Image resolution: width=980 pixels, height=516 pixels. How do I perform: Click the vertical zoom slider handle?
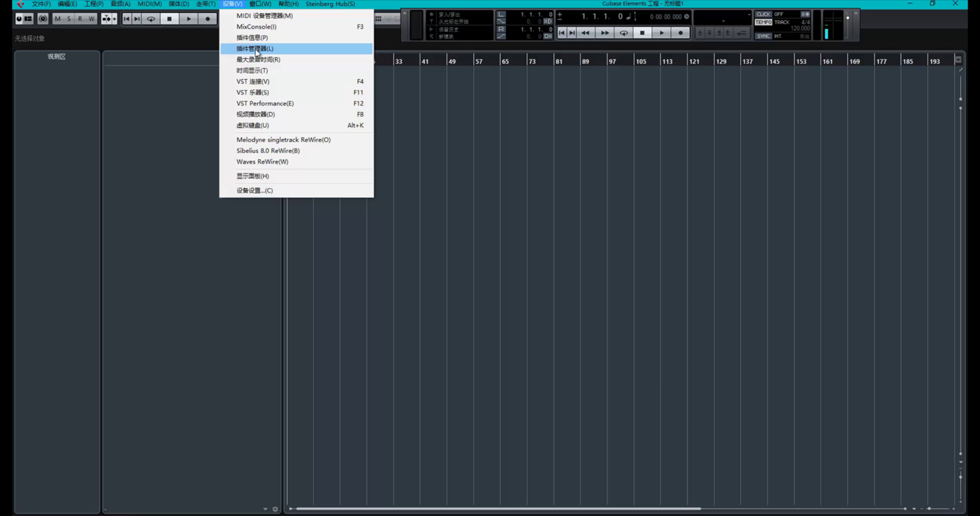[x=961, y=477]
